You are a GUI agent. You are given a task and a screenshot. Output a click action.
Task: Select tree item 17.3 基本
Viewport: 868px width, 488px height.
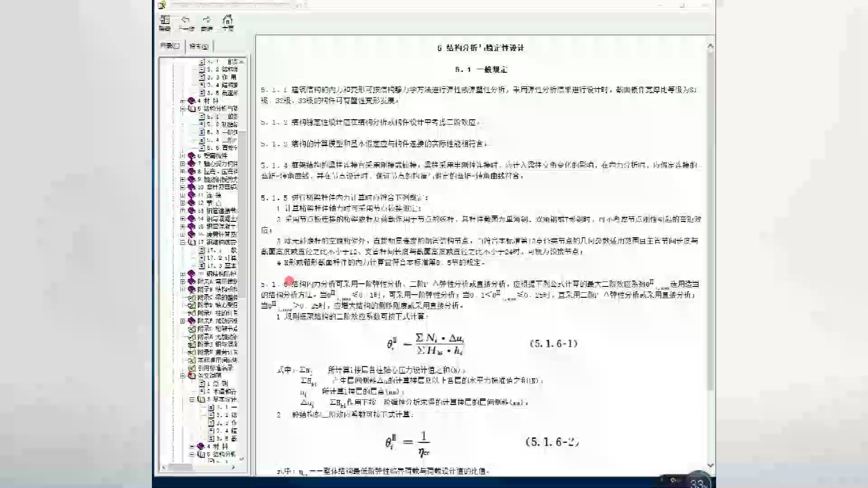pyautogui.click(x=222, y=266)
